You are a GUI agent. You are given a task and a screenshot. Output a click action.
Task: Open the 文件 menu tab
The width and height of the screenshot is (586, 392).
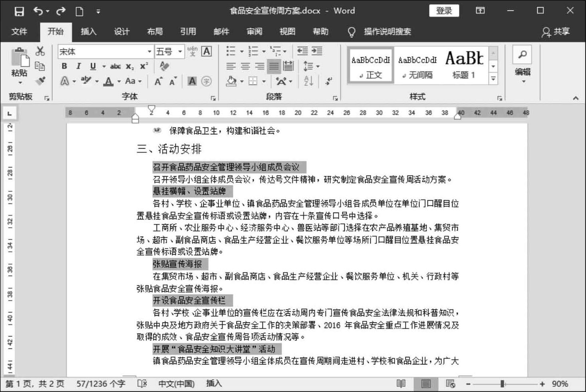pyautogui.click(x=19, y=32)
